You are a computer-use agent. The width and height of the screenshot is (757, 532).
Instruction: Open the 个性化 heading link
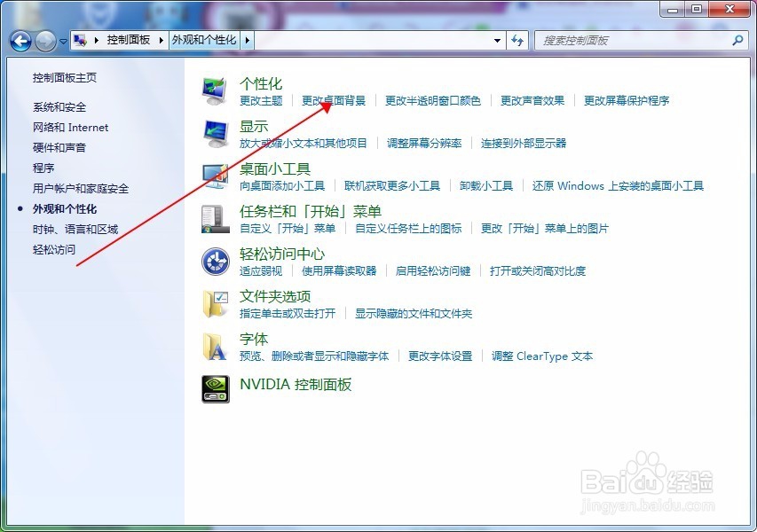pos(261,83)
